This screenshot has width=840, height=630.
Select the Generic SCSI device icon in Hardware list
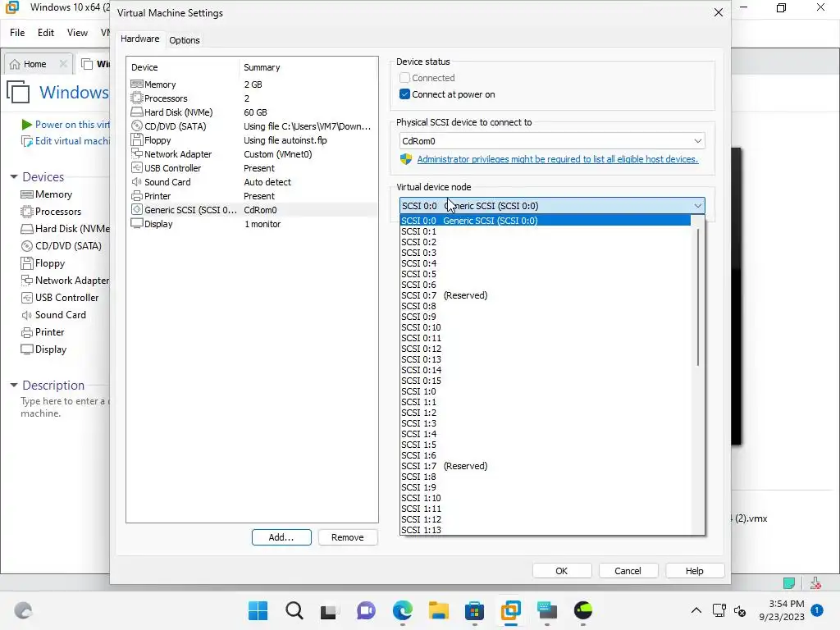[137, 209]
